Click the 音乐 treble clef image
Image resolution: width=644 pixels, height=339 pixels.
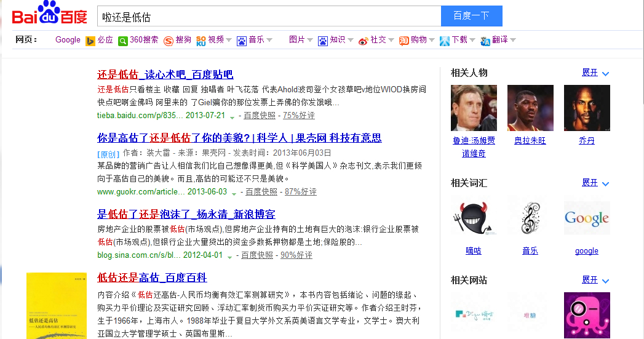point(530,218)
